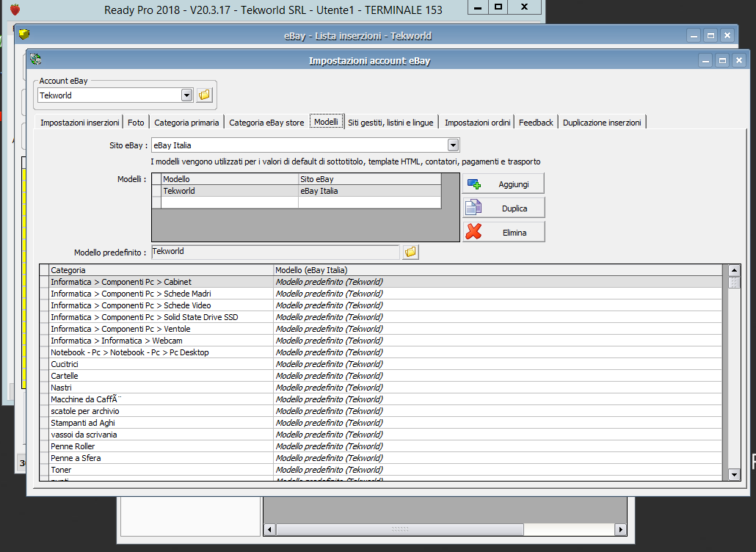Click the yellow cube eBay Lista inserzioni icon
Image resolution: width=756 pixels, height=552 pixels.
(24, 34)
